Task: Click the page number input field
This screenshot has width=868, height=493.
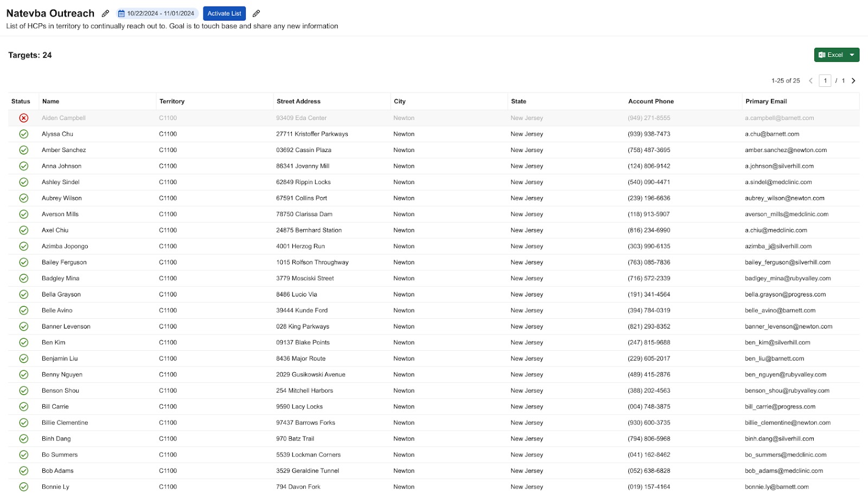Action: coord(825,81)
